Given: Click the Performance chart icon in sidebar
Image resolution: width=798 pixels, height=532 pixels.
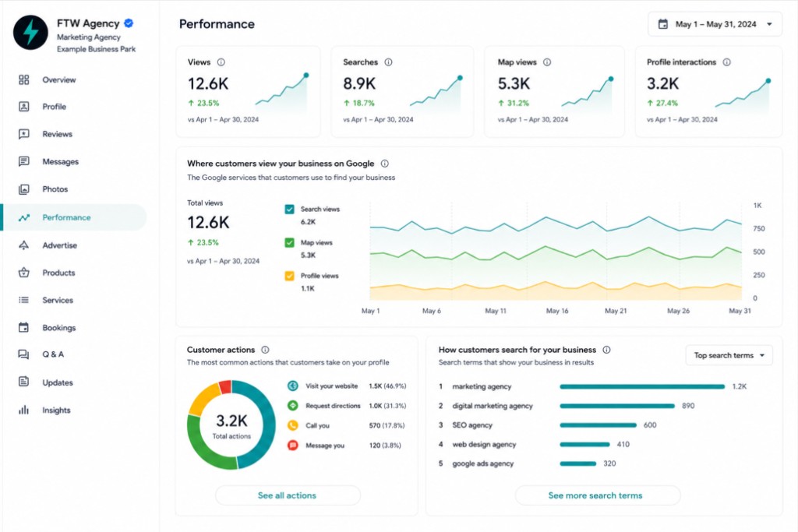Looking at the screenshot, I should pos(24,217).
